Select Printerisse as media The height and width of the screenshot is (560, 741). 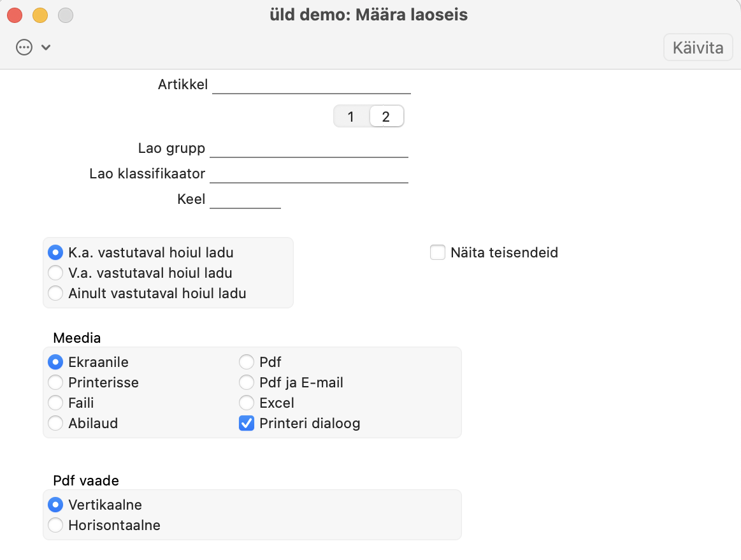pos(56,383)
